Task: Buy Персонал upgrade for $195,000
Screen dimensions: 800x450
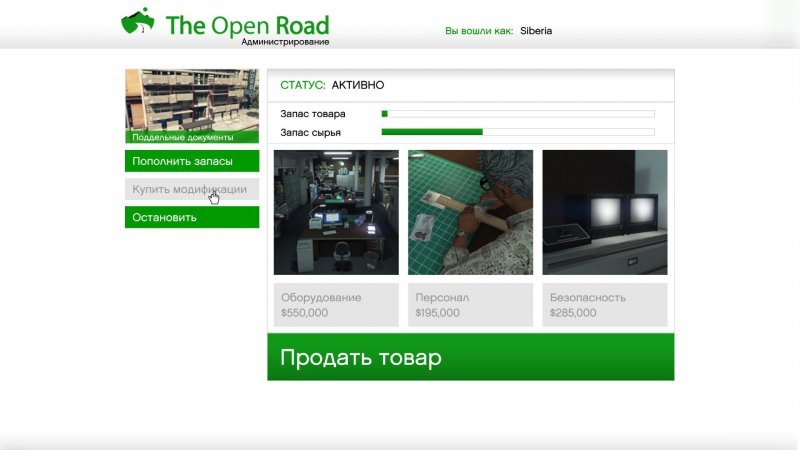Action: (470, 305)
